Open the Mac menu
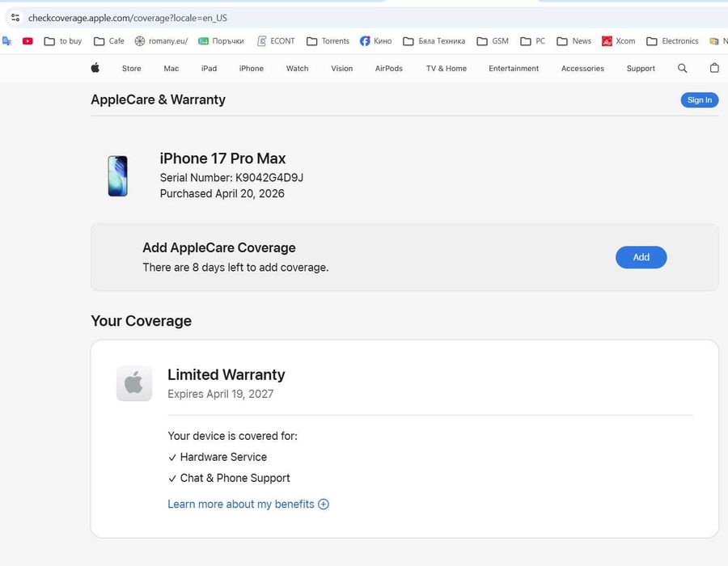 [171, 69]
